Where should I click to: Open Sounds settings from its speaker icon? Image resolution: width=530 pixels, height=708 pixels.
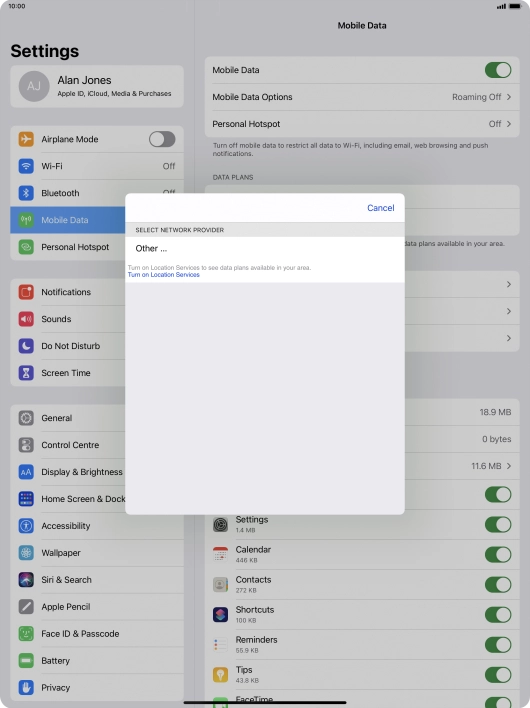[x=26, y=319]
